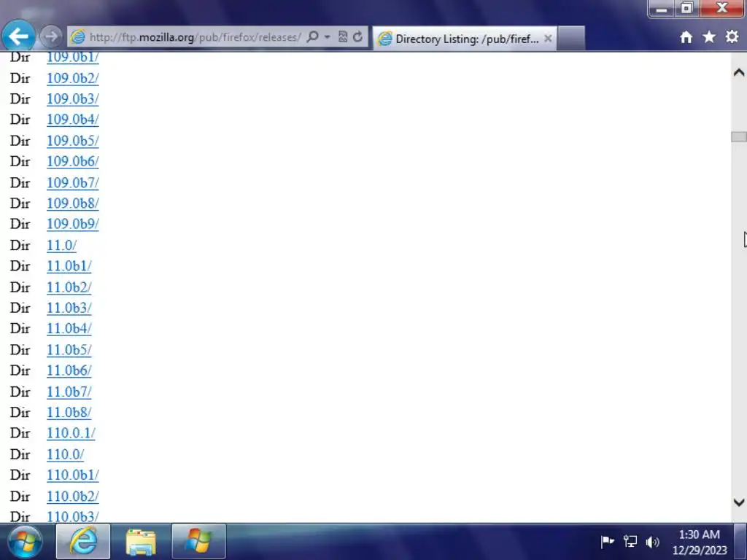Click the Home icon
The image size is (747, 560).
[686, 37]
